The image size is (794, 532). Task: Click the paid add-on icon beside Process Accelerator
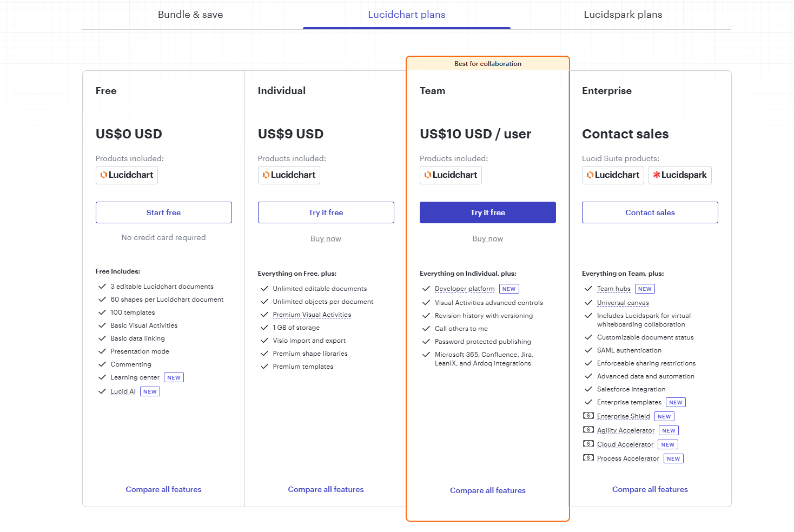[x=588, y=458]
